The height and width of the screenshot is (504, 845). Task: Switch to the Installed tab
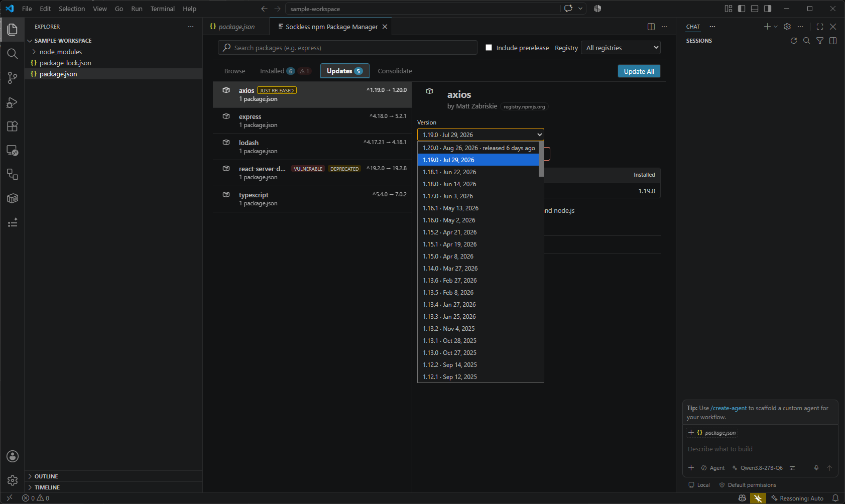click(286, 71)
